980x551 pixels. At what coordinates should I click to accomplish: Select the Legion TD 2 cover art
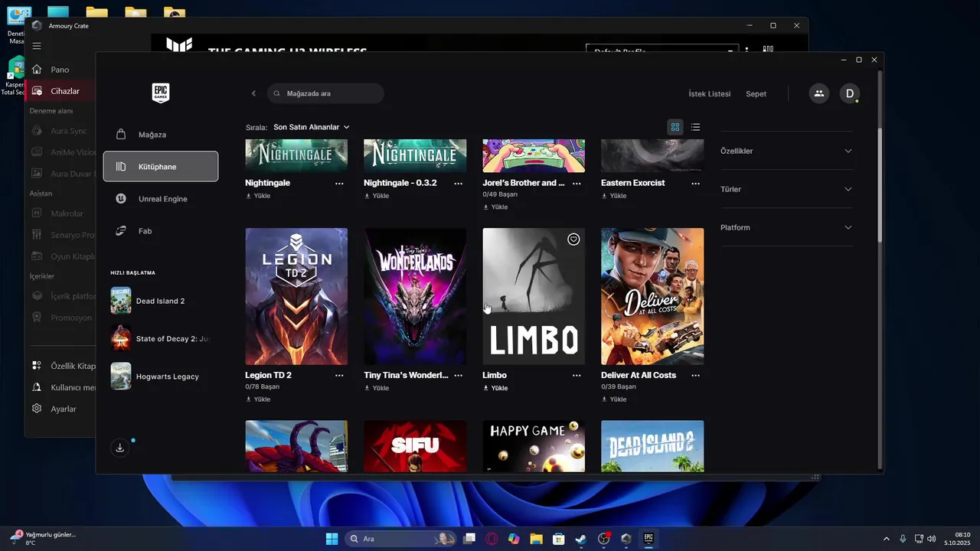pyautogui.click(x=296, y=296)
